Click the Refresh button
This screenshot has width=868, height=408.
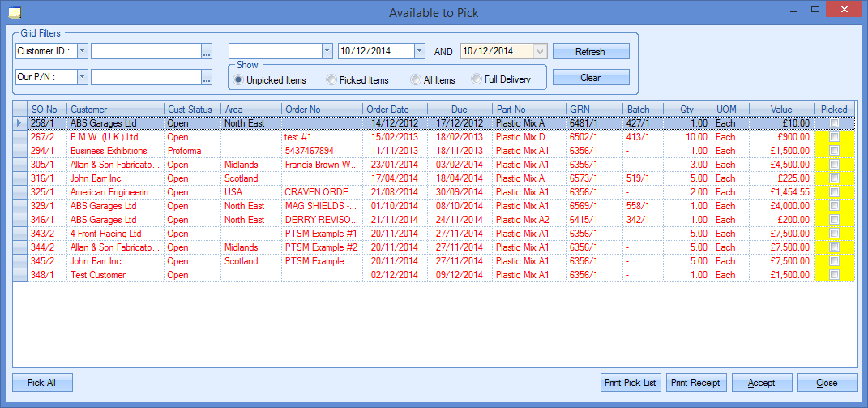pyautogui.click(x=590, y=51)
